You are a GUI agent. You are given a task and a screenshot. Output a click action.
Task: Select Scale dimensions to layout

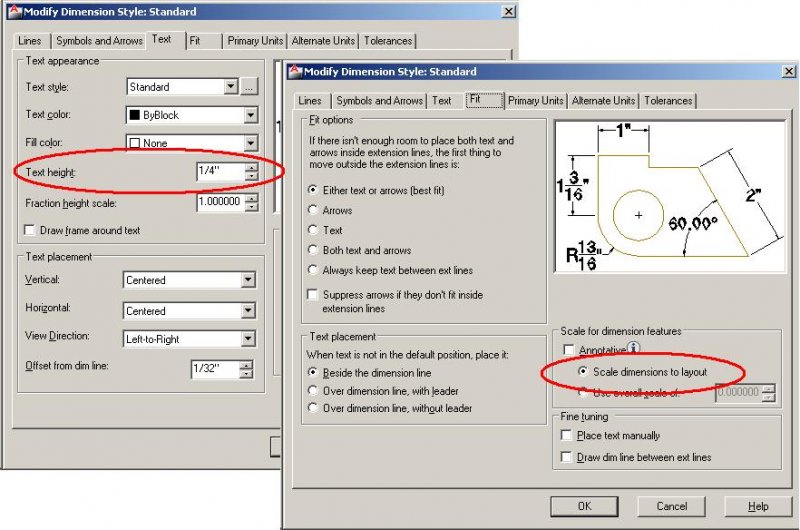pyautogui.click(x=582, y=371)
